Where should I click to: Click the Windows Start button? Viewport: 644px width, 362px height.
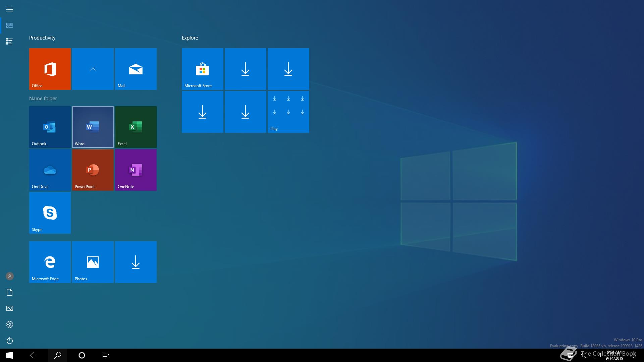point(9,355)
